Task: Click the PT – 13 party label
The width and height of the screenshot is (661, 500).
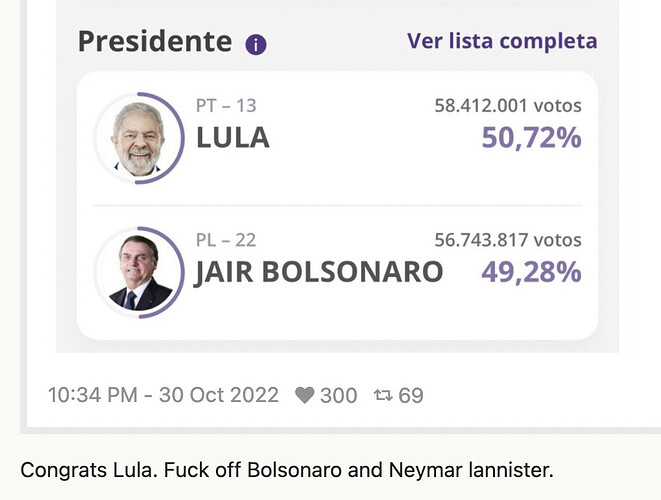Action: point(226,105)
